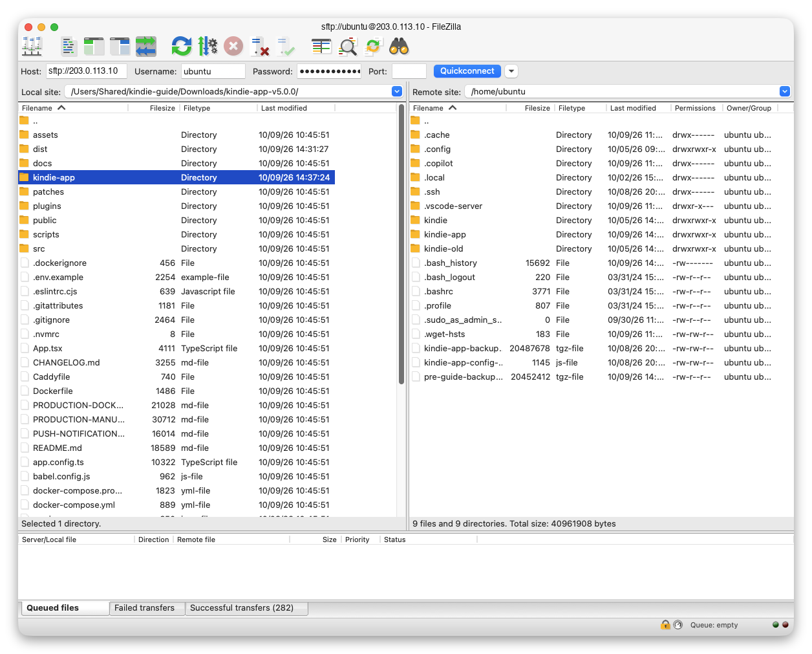Click the Server/Local file queue column header

point(76,540)
